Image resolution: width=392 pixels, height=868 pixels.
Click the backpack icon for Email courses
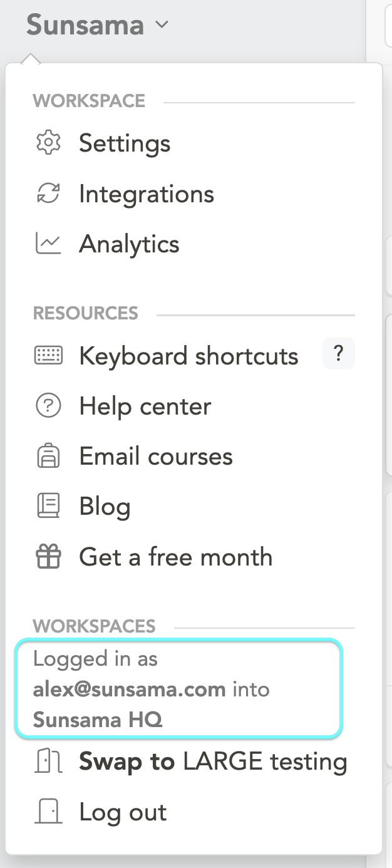click(x=49, y=456)
